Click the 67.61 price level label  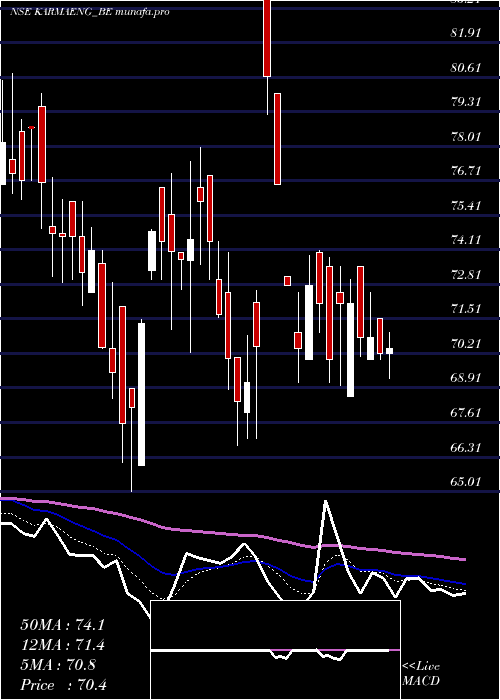(466, 412)
